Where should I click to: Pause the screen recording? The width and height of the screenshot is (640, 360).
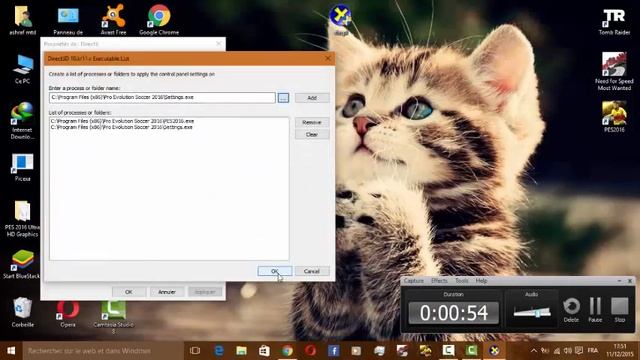(x=595, y=309)
